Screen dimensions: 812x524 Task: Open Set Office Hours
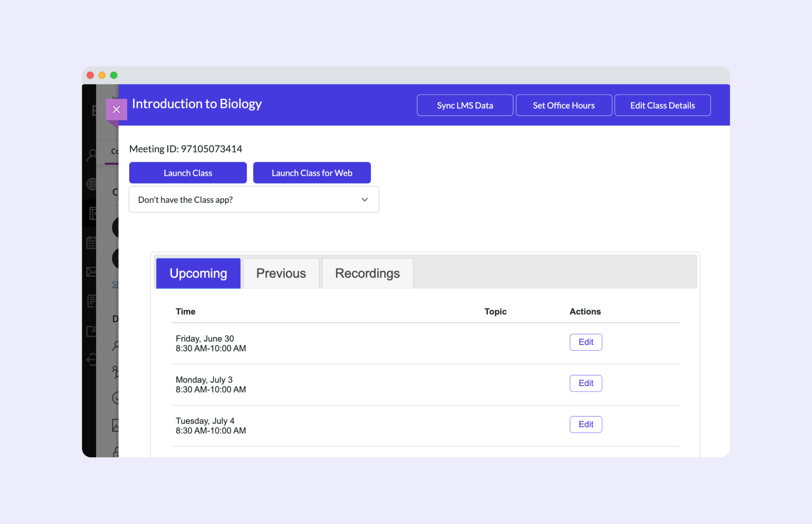click(x=564, y=105)
